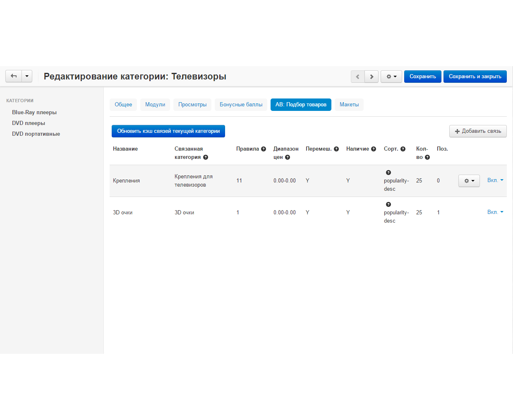Image resolution: width=513 pixels, height=420 pixels.
Task: Switch to the Модули tab
Action: [x=155, y=105]
